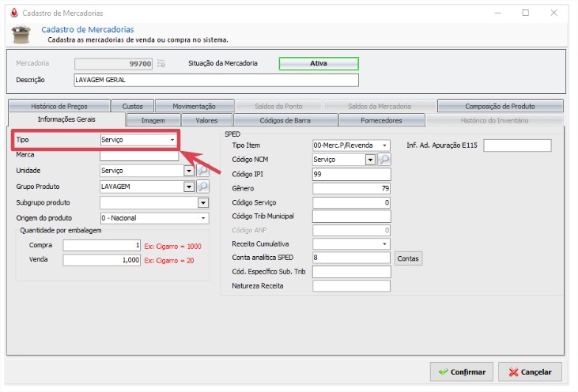Image resolution: width=578 pixels, height=392 pixels.
Task: Click the box icon beside Cadastro de Mercadorias heading
Action: coord(21,34)
